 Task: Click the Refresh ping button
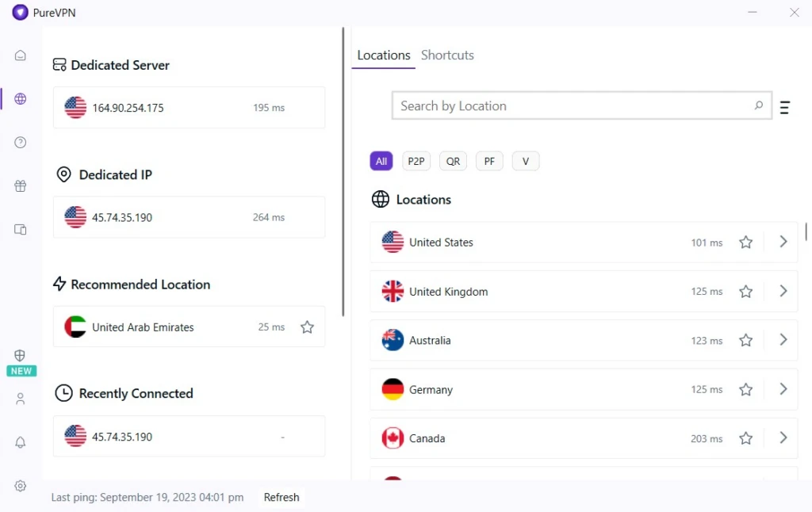[x=282, y=497]
